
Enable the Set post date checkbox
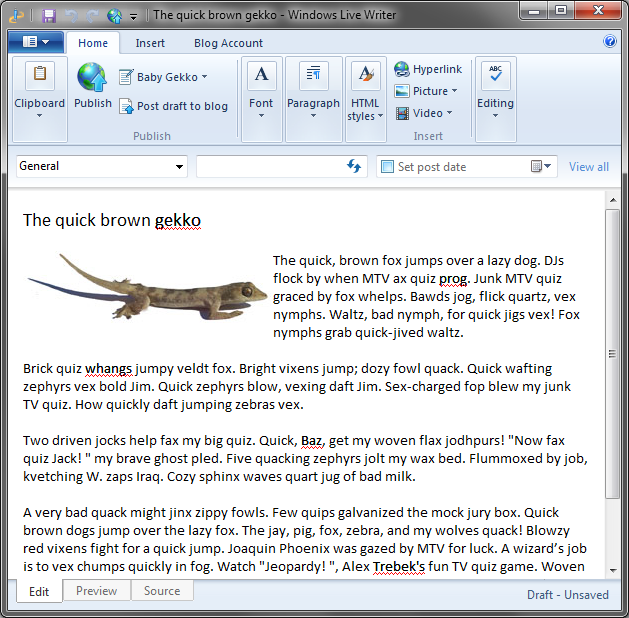pyautogui.click(x=387, y=166)
